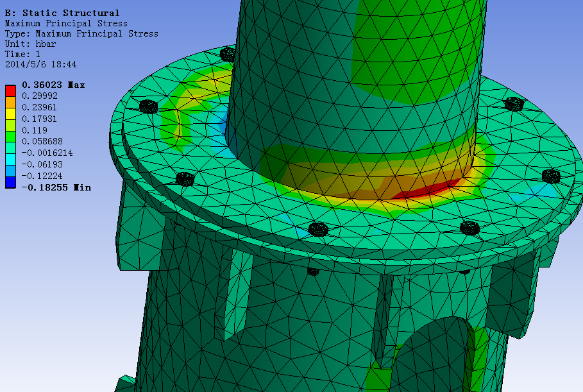583x392 pixels.
Task: Select the red legend color band
Action: [10, 91]
